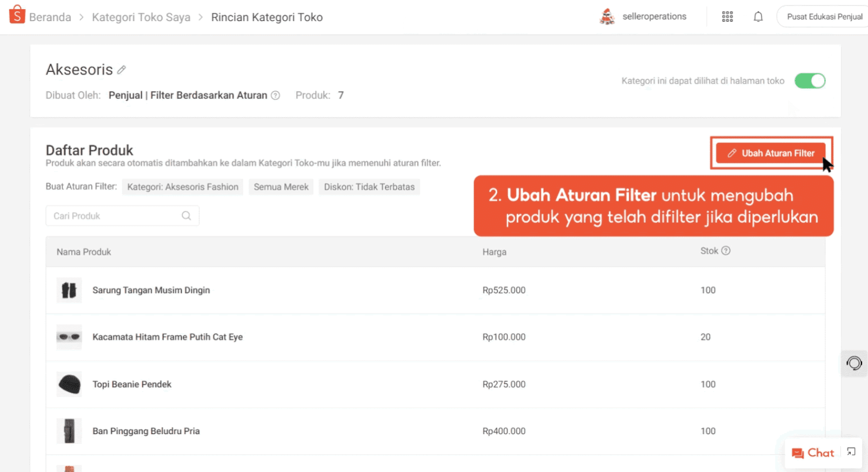The width and height of the screenshot is (868, 472).
Task: Open Sarung Tangan Musim Dingin thumbnail
Action: point(69,290)
